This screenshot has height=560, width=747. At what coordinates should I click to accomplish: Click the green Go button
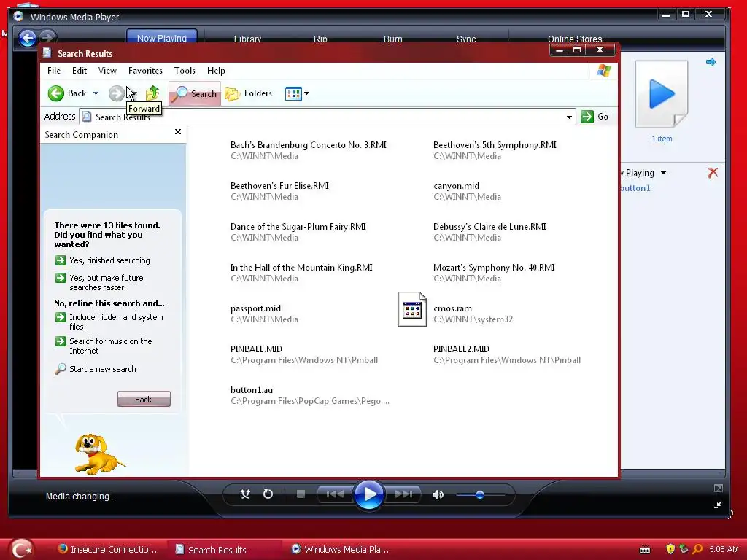pyautogui.click(x=595, y=117)
